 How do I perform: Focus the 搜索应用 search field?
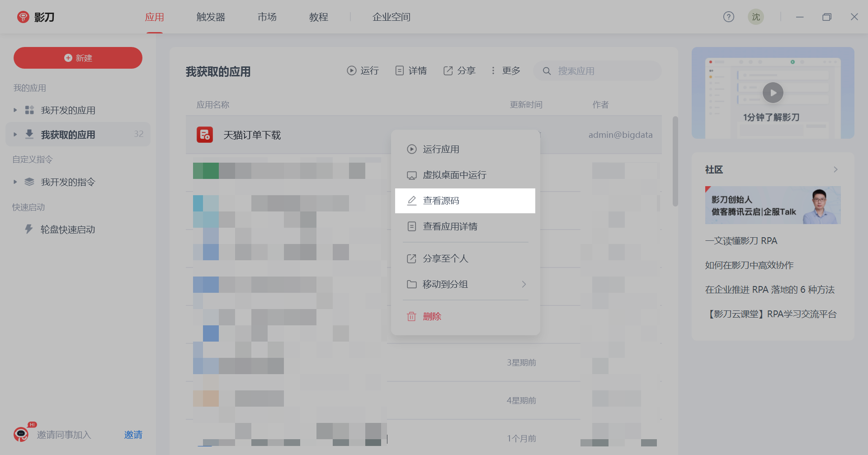(597, 71)
